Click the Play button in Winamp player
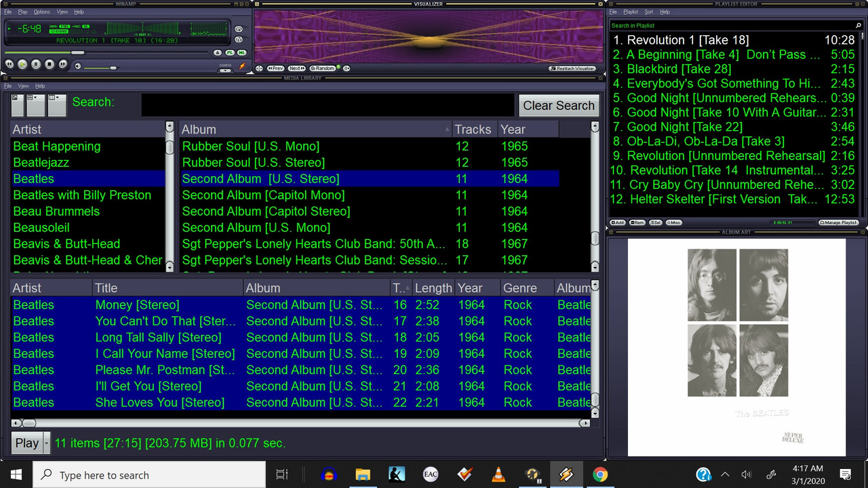This screenshot has height=488, width=868. (22, 64)
